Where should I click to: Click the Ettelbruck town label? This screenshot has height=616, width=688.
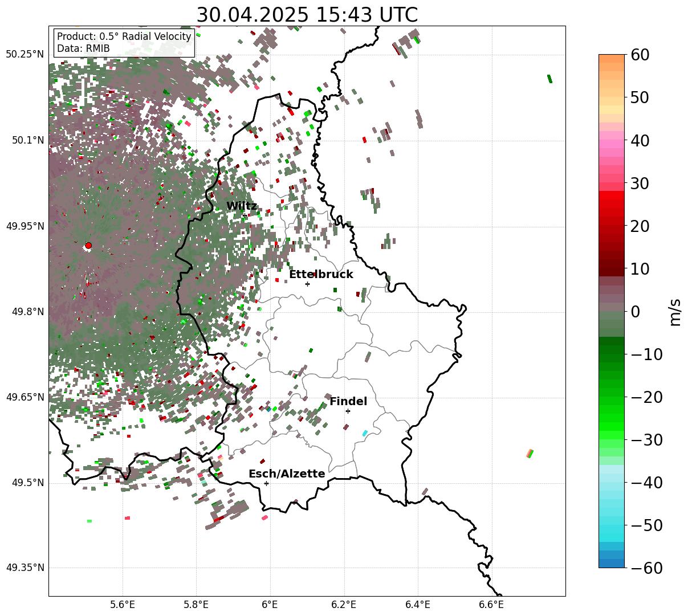click(321, 275)
